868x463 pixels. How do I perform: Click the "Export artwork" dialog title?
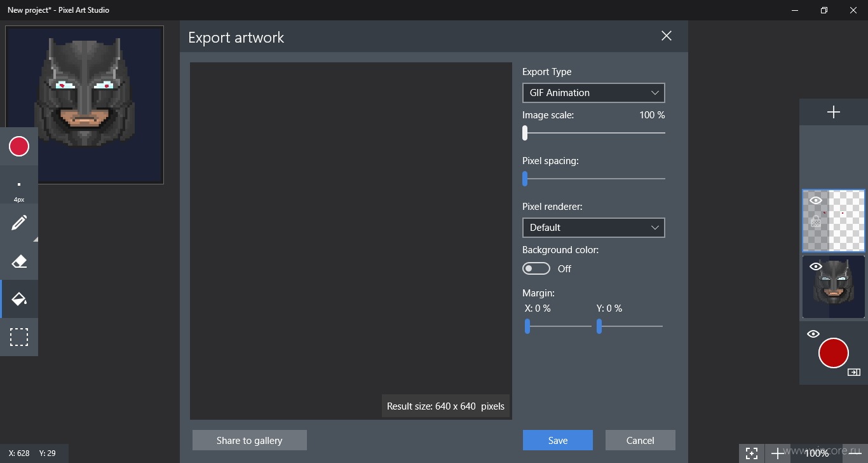point(236,38)
